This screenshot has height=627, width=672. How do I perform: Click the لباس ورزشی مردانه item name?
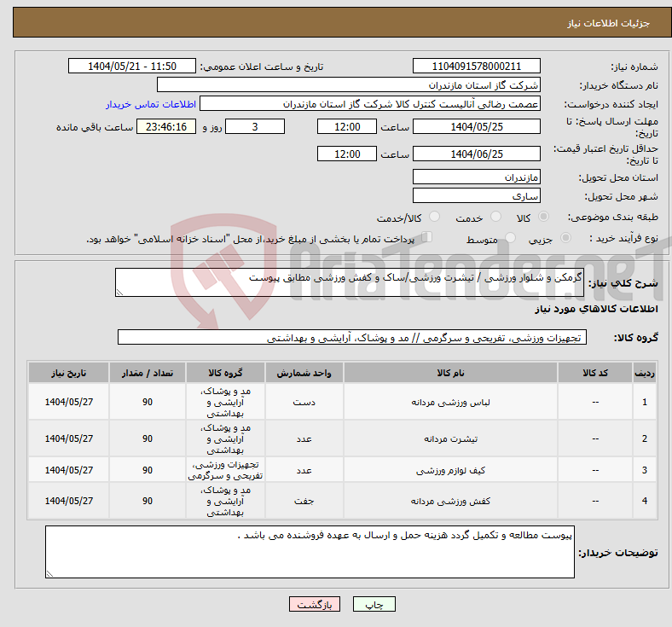click(x=450, y=402)
